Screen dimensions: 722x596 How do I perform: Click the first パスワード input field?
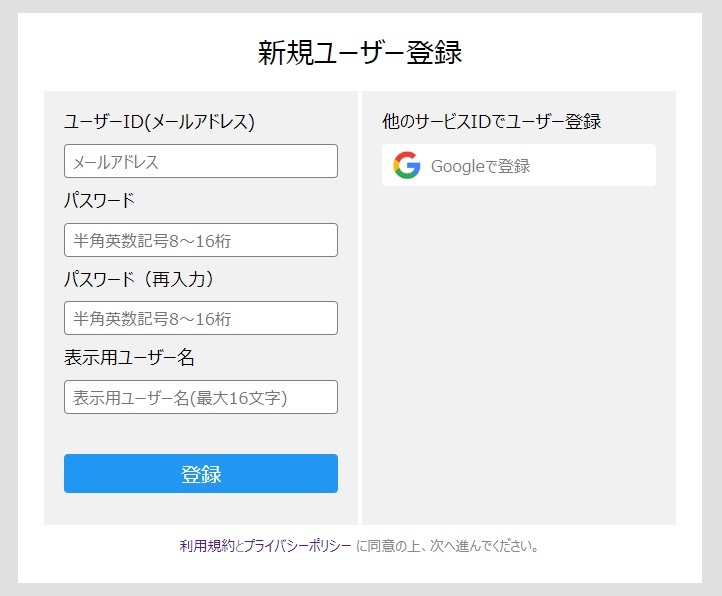pos(201,240)
